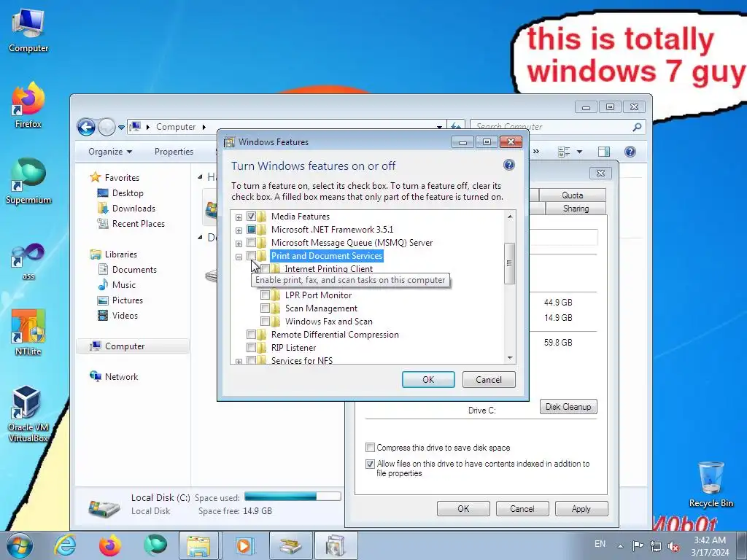
Task: Open Internet Explorer from the taskbar
Action: click(x=65, y=545)
